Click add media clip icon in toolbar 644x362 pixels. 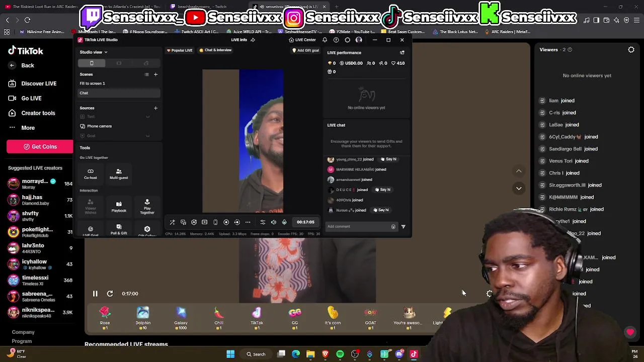[x=204, y=222]
